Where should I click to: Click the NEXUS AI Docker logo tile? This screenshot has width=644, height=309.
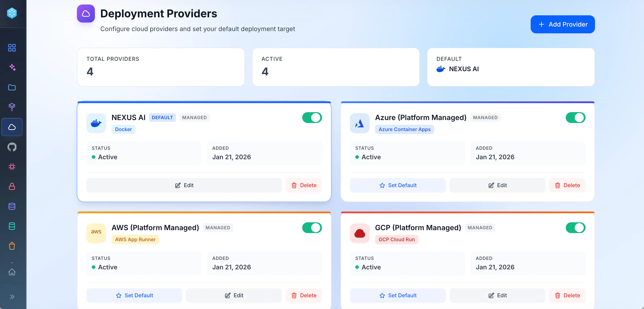tap(96, 123)
